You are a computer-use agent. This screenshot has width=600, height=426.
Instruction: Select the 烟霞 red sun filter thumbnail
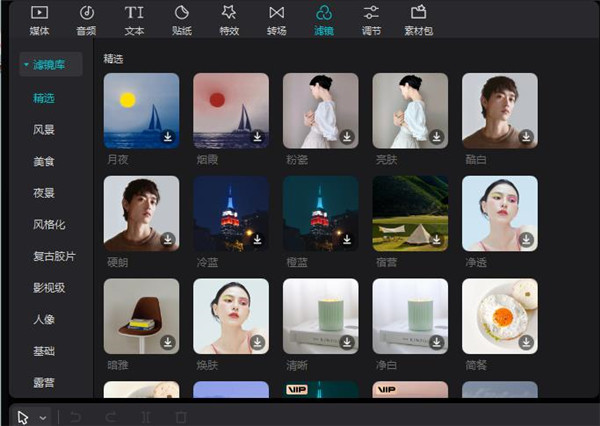(231, 111)
